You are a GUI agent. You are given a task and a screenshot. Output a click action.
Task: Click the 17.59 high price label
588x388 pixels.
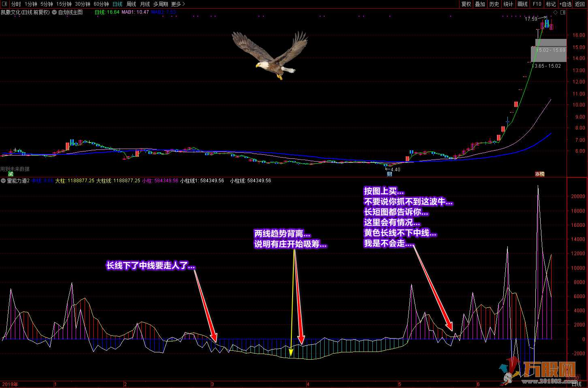click(x=531, y=19)
